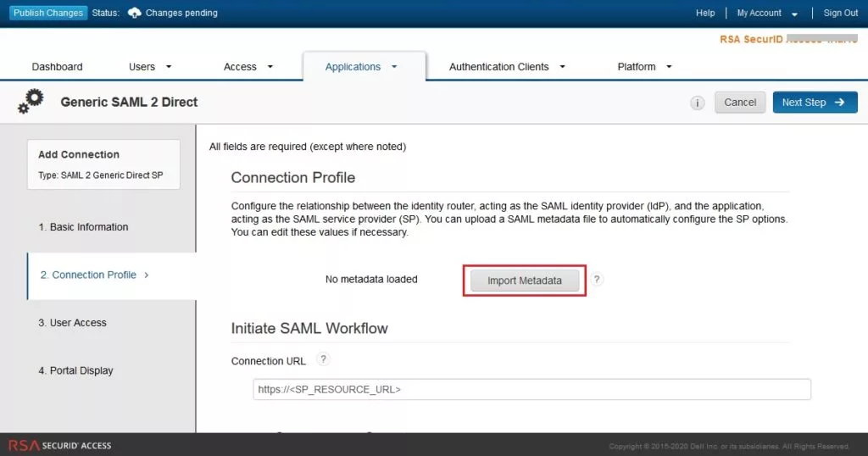Expand the Users dropdown arrow
The width and height of the screenshot is (868, 456).
(169, 66)
